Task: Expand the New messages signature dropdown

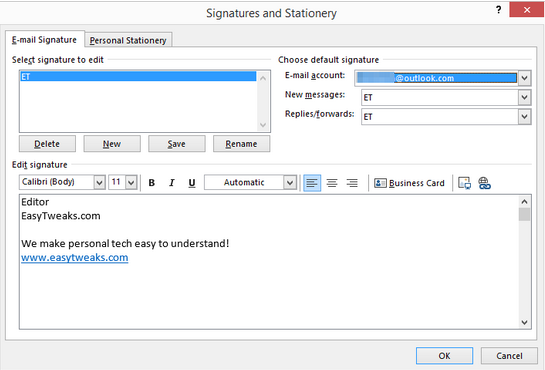Action: (524, 98)
